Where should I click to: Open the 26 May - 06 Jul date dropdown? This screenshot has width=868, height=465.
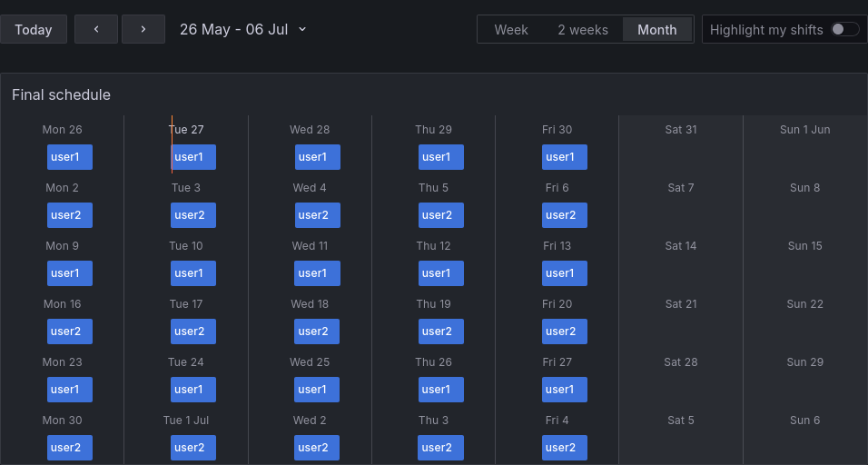[234, 29]
